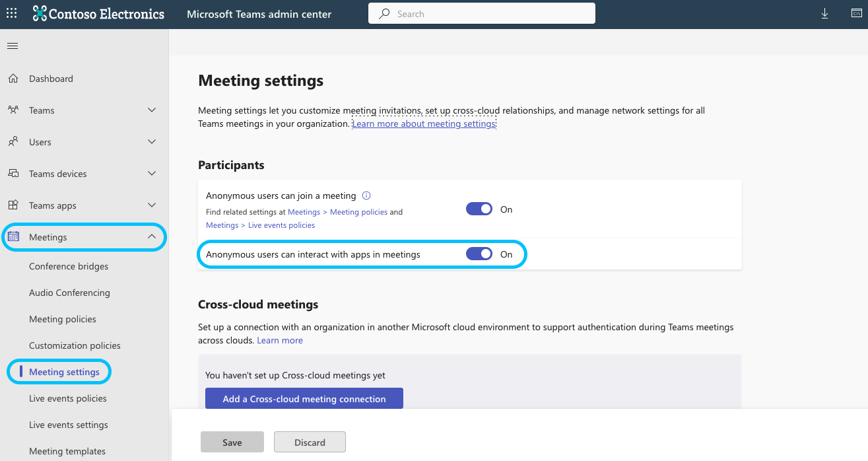
Task: Turn off Anonymous users can join a meeting
Action: (x=479, y=209)
